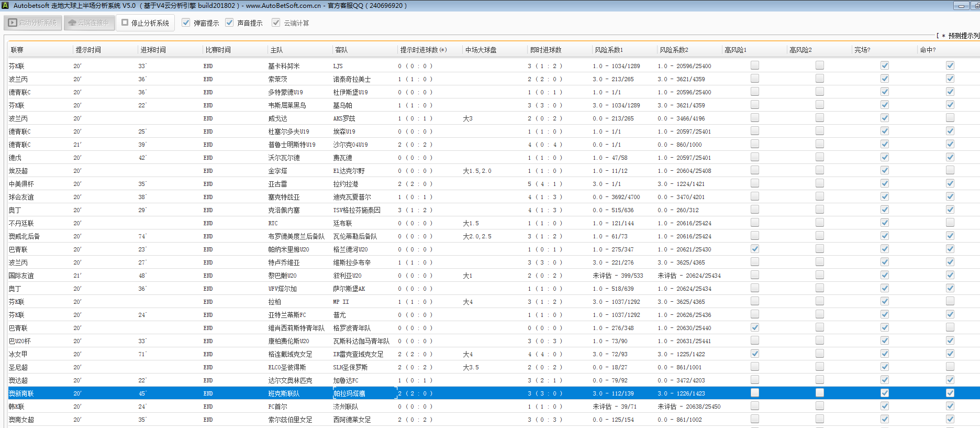The height and width of the screenshot is (428, 980).
Task: Click the cloud icon on 云端连接中
Action: (72, 23)
